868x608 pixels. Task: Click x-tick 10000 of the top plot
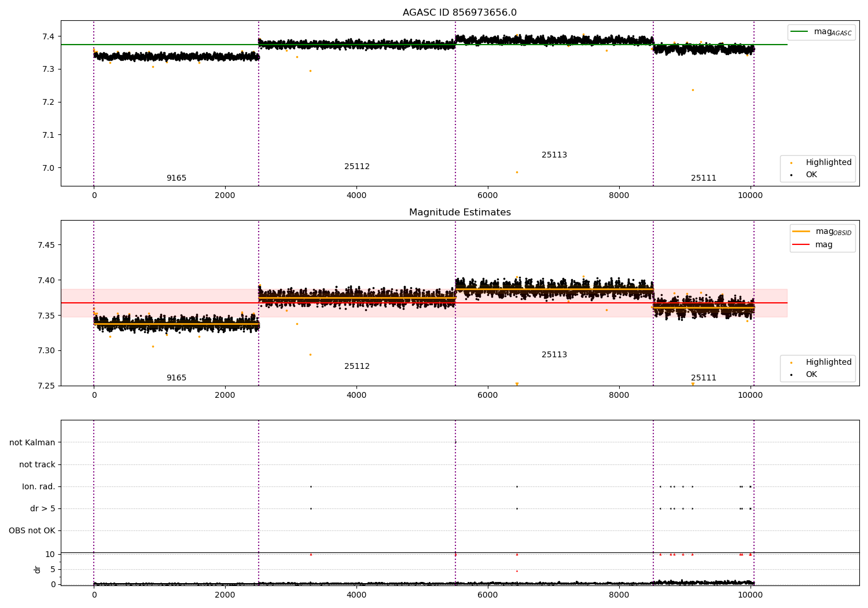click(751, 196)
